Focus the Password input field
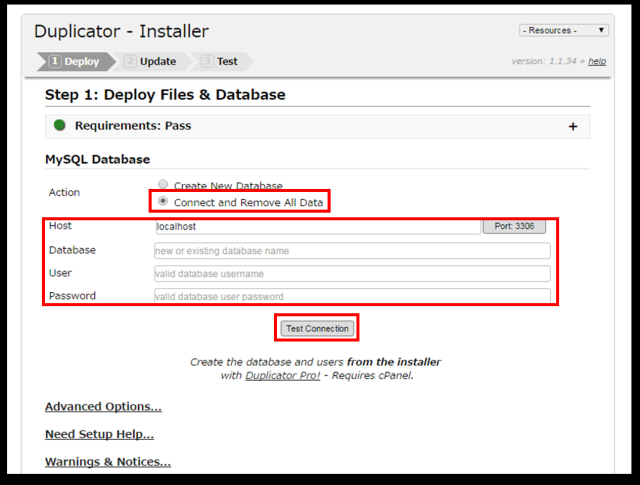Viewport: 640px width, 485px height. pyautogui.click(x=352, y=296)
